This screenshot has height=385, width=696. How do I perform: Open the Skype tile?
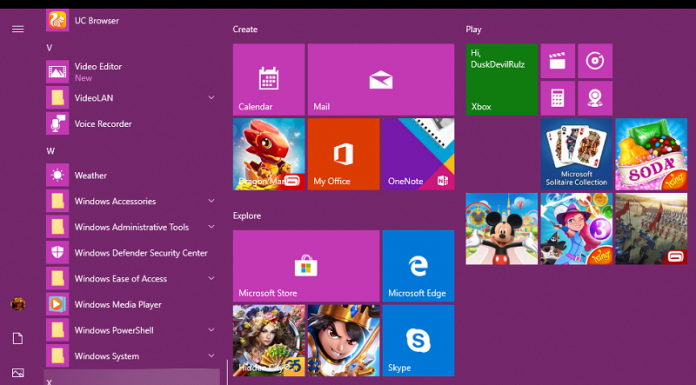point(418,341)
